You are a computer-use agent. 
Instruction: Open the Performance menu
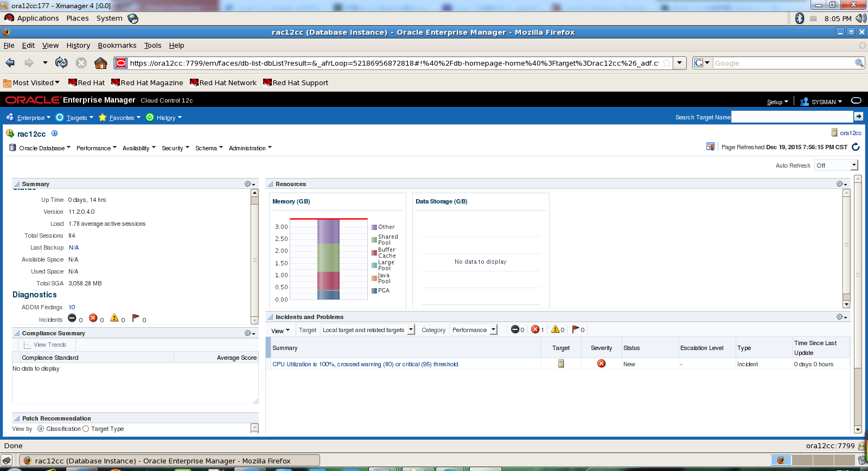click(97, 148)
